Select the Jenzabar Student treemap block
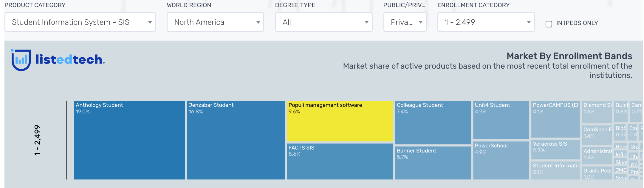The image size is (644, 188). (x=236, y=140)
